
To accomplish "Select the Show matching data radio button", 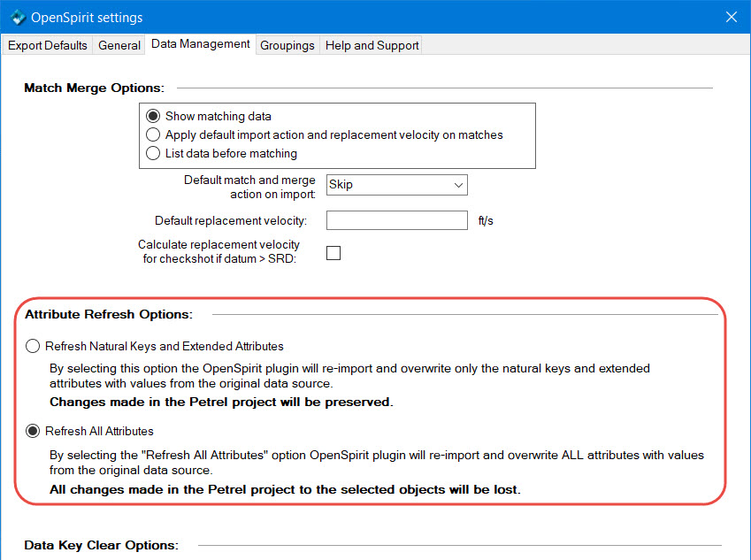I will pyautogui.click(x=153, y=116).
